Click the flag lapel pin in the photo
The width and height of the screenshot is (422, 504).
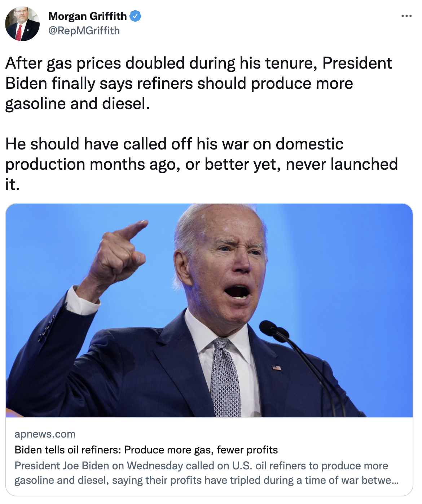pos(277,368)
